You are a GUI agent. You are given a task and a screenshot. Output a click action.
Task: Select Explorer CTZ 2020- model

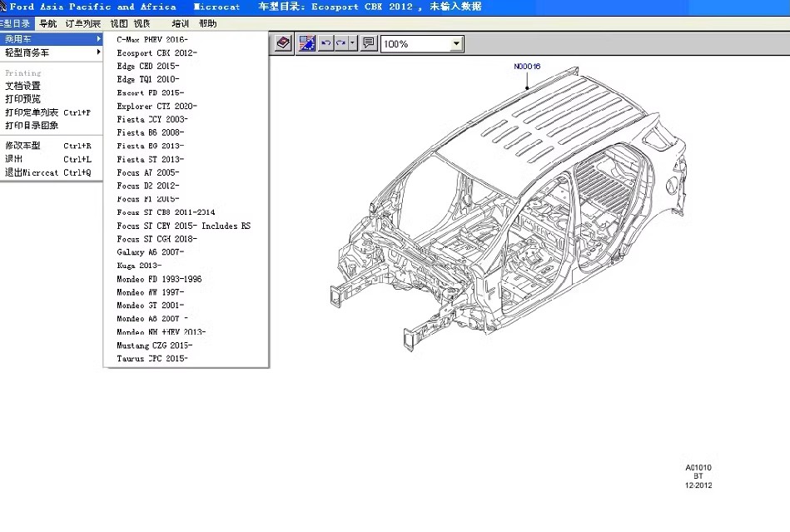pos(186,106)
